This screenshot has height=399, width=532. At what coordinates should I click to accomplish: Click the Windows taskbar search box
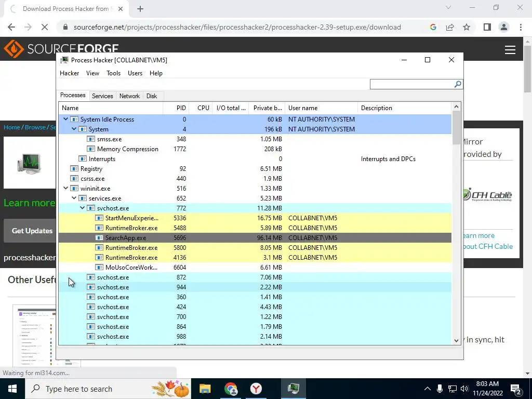(108, 389)
